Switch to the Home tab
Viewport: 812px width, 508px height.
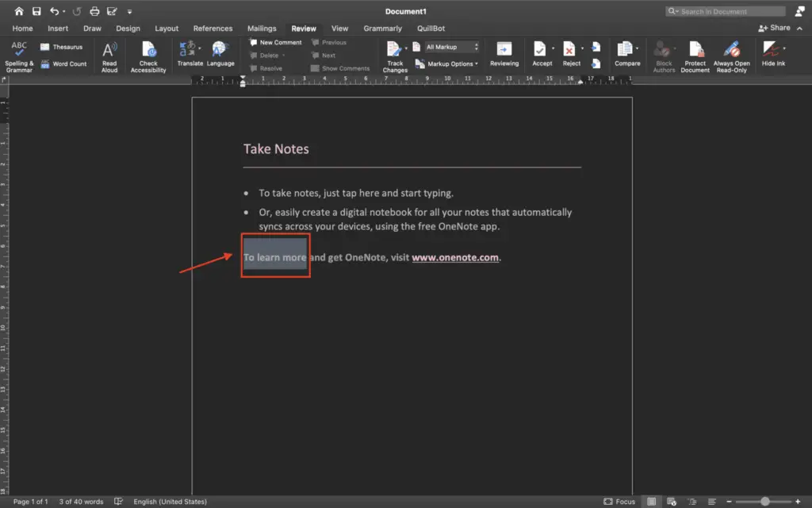(x=22, y=29)
